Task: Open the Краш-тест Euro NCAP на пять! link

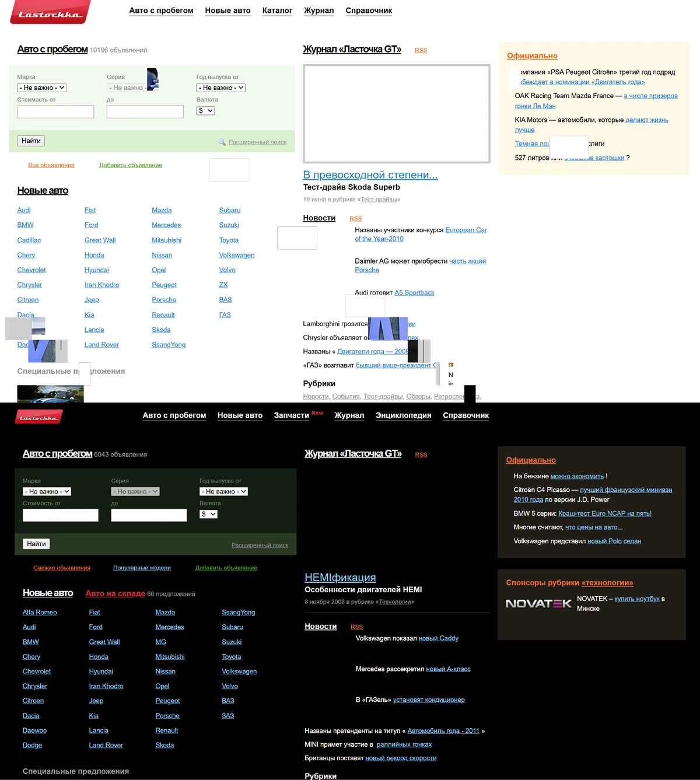Action: tap(605, 514)
